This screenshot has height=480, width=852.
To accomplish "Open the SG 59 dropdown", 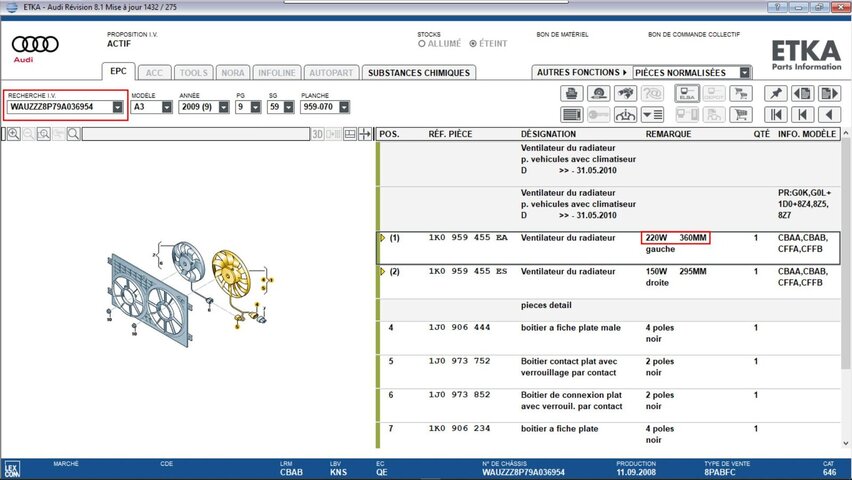I will click(x=289, y=107).
